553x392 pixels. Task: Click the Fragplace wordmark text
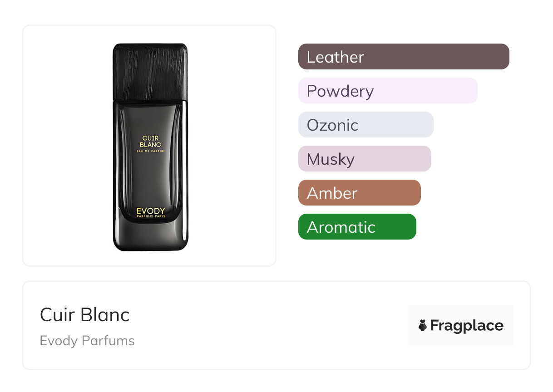(467, 325)
